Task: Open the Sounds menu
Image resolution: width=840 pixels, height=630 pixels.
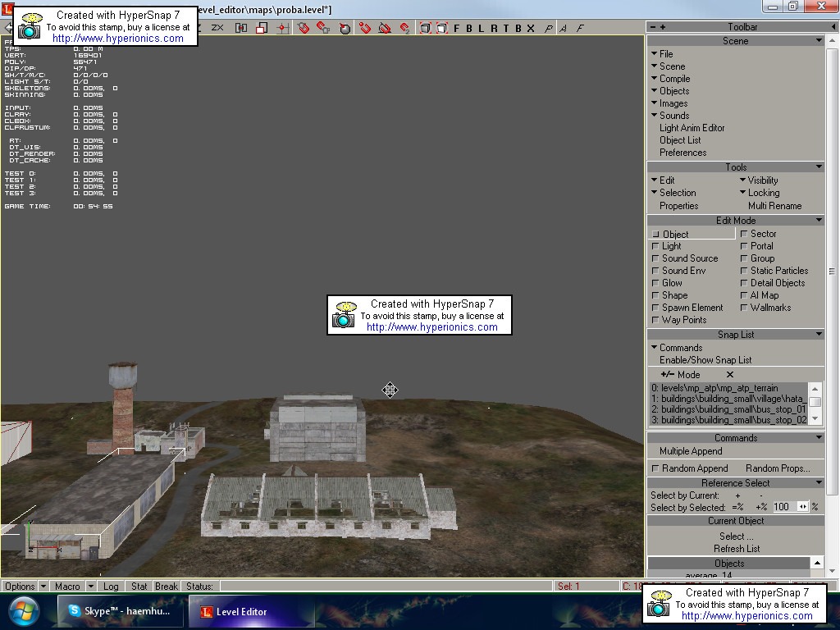Action: tap(670, 116)
